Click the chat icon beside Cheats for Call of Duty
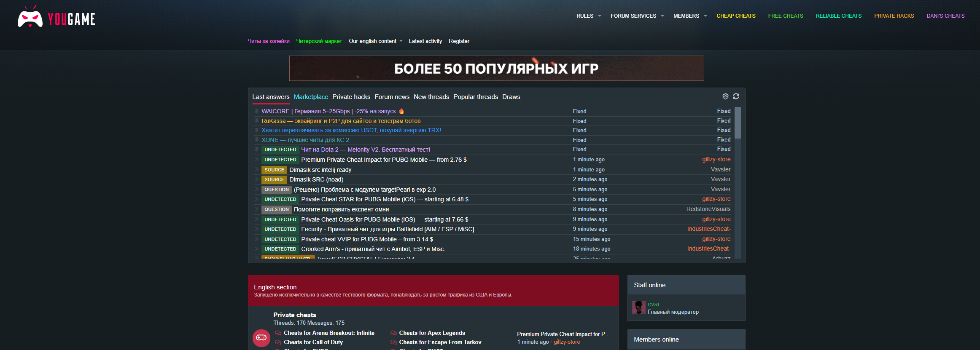This screenshot has height=350, width=980. [278, 342]
